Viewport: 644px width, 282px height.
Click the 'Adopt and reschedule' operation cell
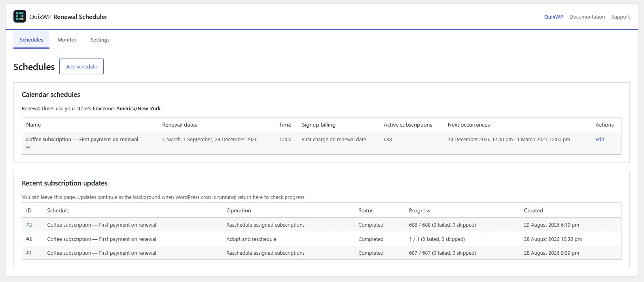click(251, 239)
